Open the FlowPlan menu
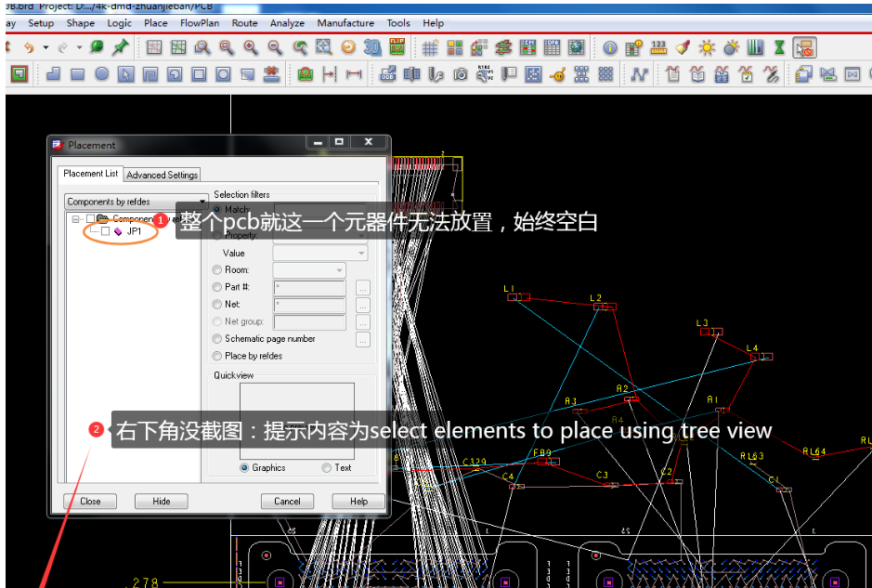This screenshot has width=872, height=588. tap(200, 23)
